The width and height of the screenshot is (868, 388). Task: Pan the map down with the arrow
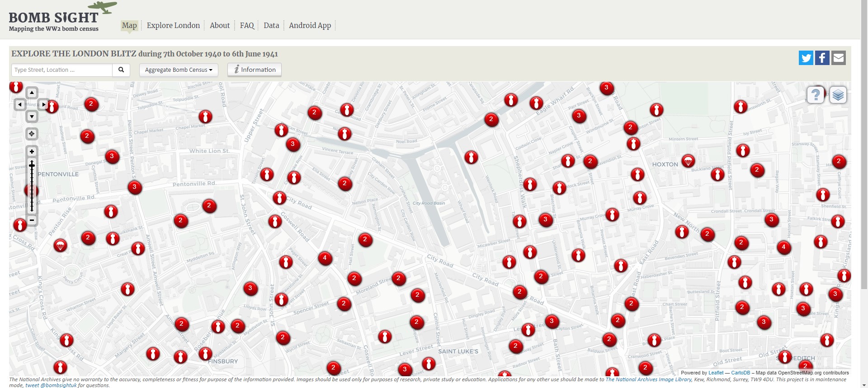[32, 117]
